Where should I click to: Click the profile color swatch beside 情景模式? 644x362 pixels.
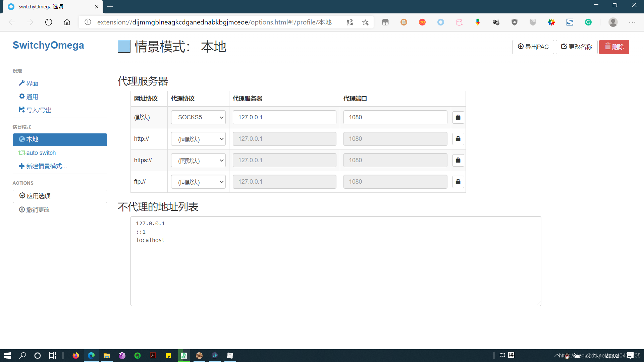pos(124,46)
